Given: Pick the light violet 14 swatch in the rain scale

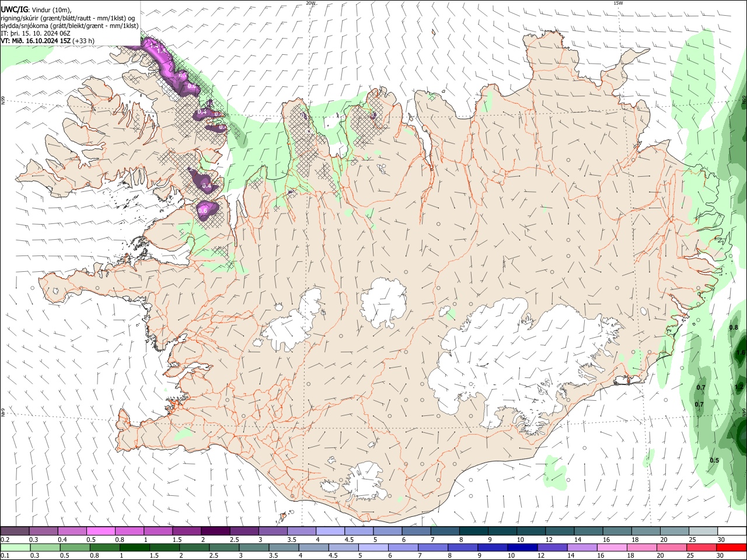Looking at the screenshot, I should (582, 547).
